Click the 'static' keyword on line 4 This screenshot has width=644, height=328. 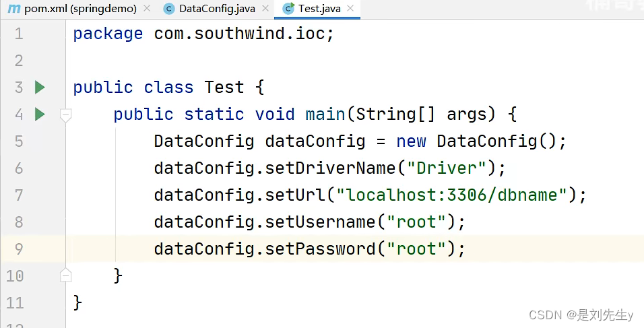(x=214, y=114)
